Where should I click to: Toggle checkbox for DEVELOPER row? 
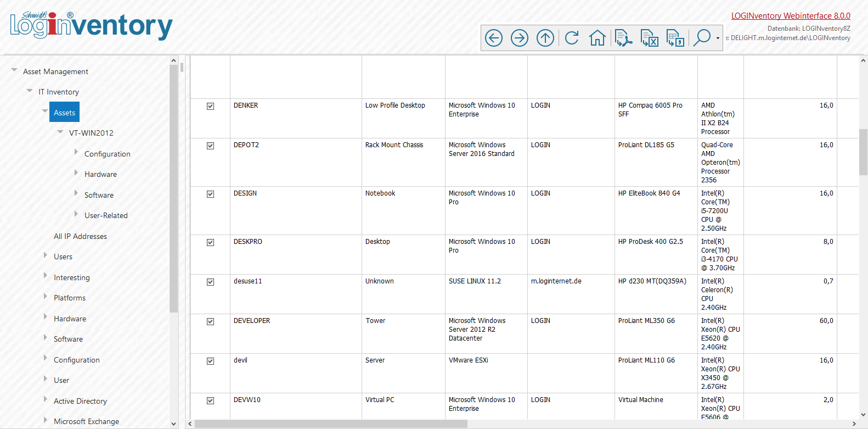(x=210, y=321)
